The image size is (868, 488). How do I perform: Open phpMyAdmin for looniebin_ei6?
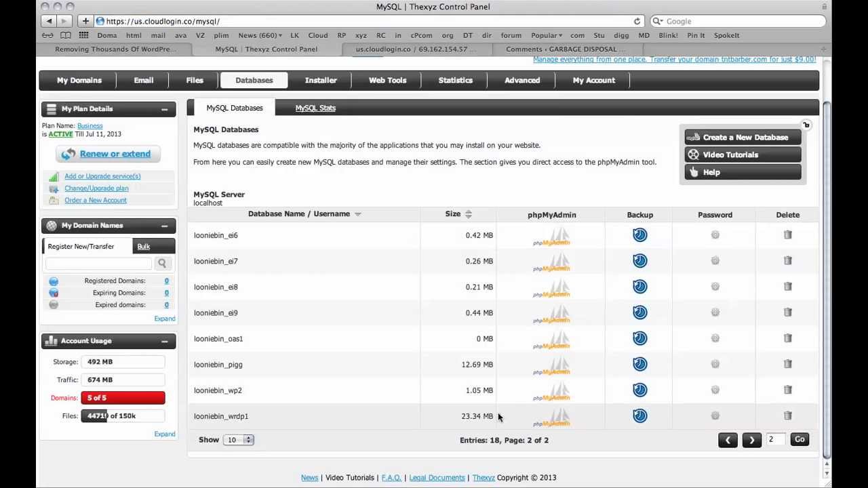click(x=551, y=237)
